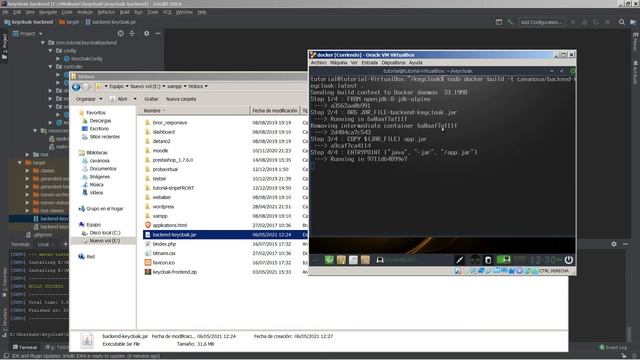Hide the Project panel with minus icon

tap(158, 33)
